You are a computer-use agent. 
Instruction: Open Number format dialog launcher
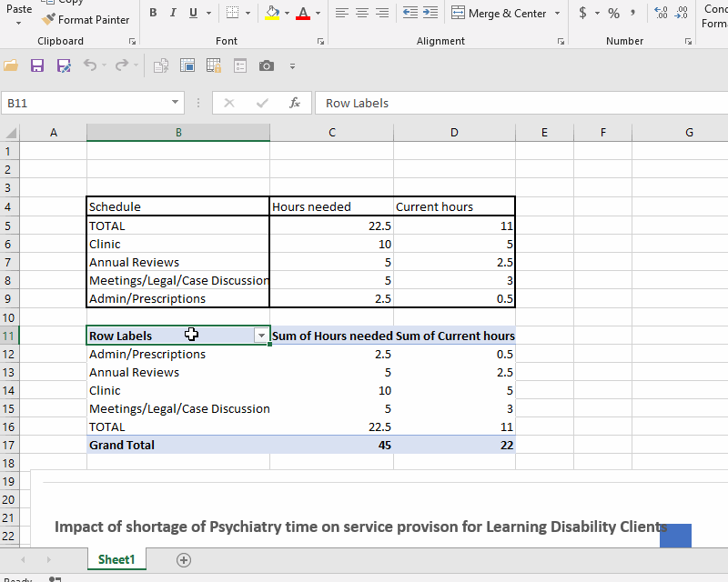click(688, 41)
